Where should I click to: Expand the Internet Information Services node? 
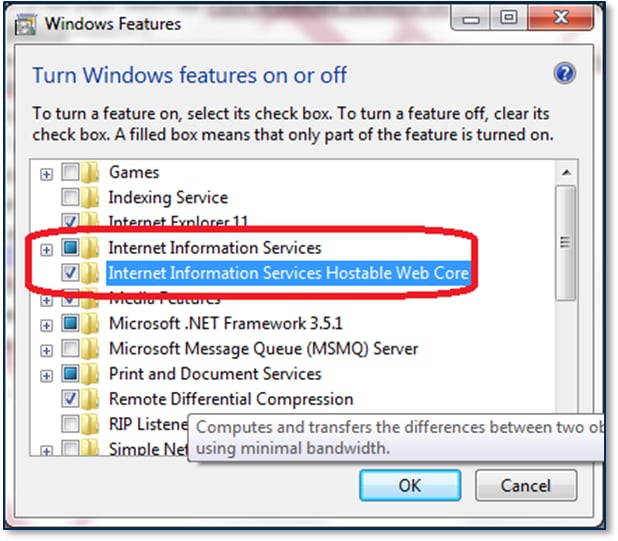[47, 250]
